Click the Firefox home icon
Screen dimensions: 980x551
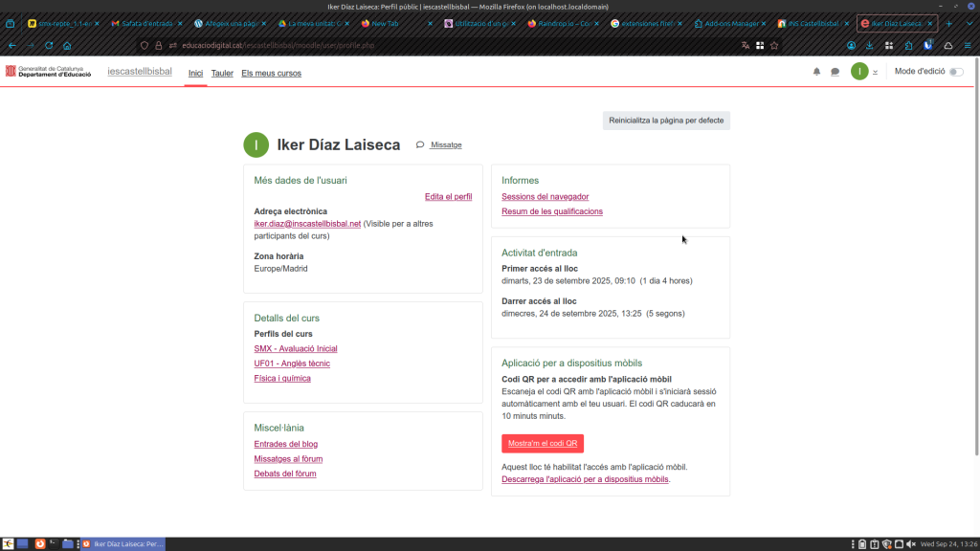coord(67,45)
